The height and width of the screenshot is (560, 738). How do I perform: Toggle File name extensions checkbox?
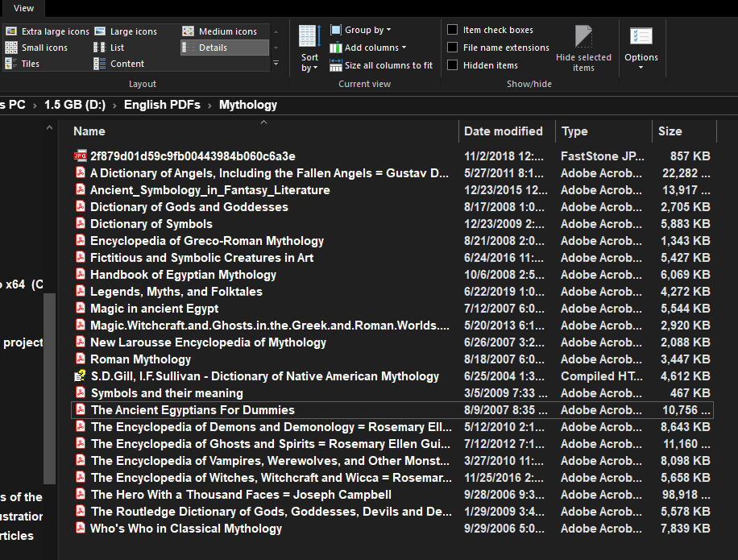click(x=452, y=48)
